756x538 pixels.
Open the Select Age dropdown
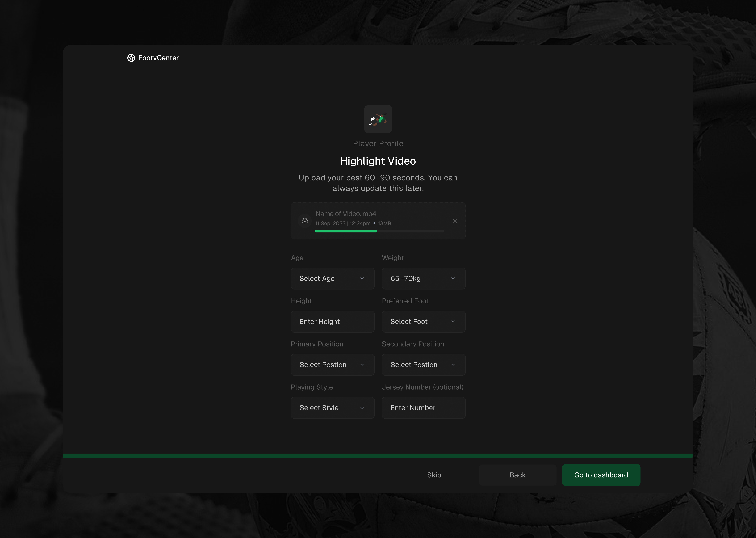tap(332, 279)
